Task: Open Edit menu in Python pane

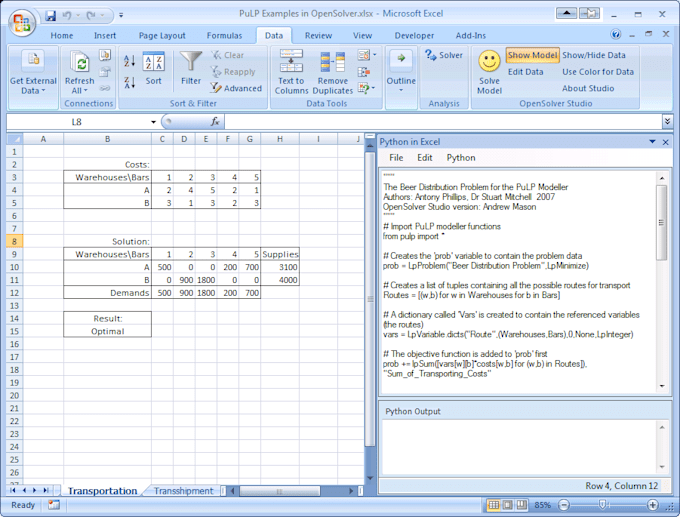Action: pos(425,158)
